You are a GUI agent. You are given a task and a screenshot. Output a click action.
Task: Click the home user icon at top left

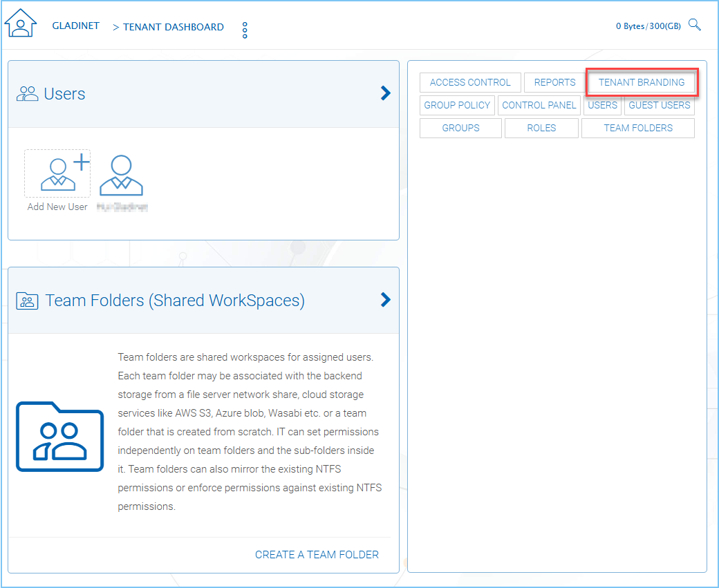click(20, 23)
